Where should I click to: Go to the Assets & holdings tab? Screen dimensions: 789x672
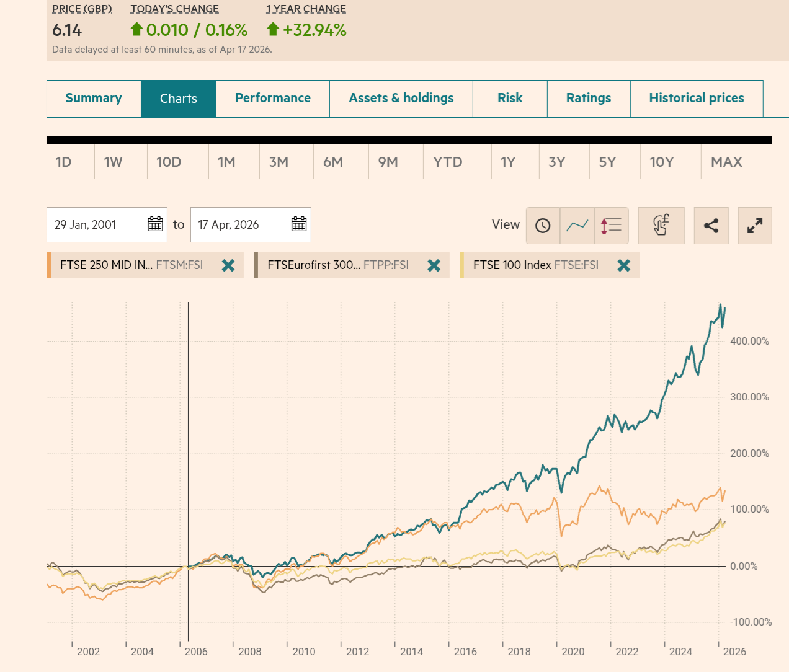[x=401, y=99]
